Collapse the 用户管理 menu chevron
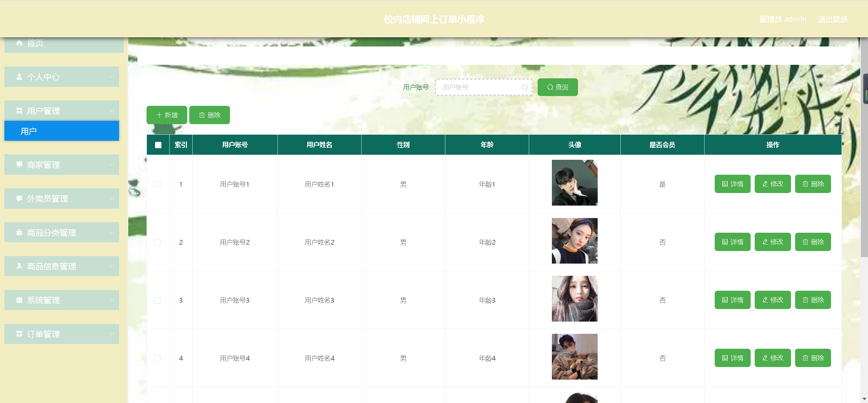Screen dimensions: 868x403 pos(112,111)
